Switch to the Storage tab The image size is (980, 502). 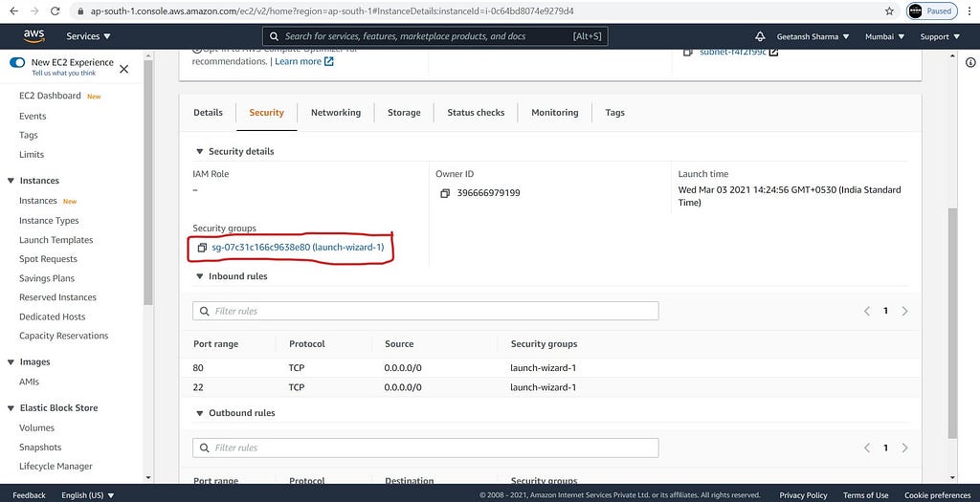coord(404,113)
